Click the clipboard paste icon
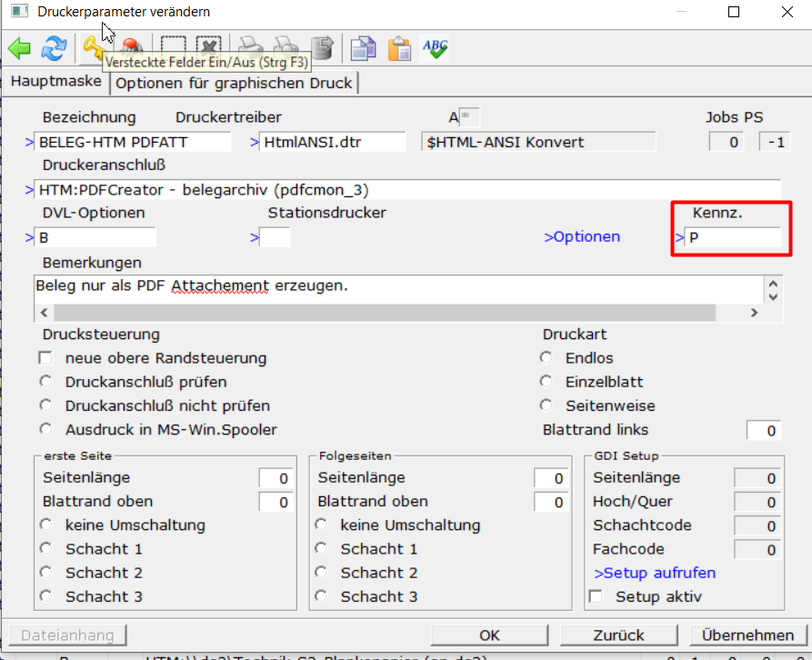The image size is (812, 660). 399,48
